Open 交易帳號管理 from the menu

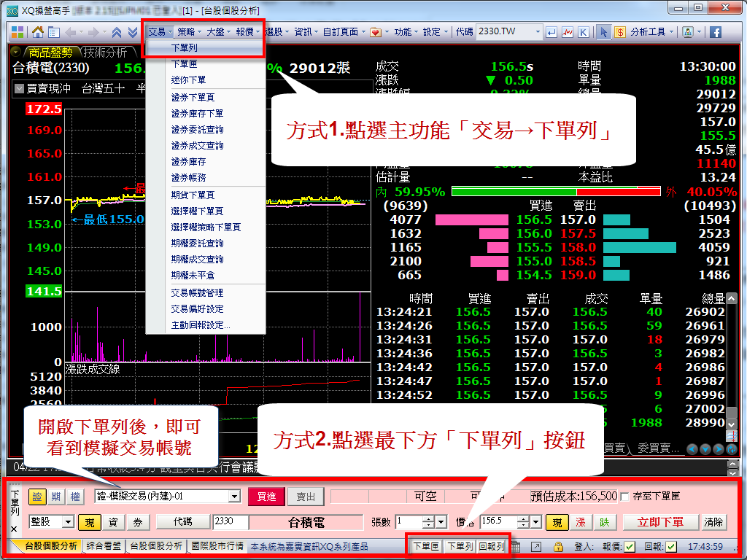pos(197,293)
